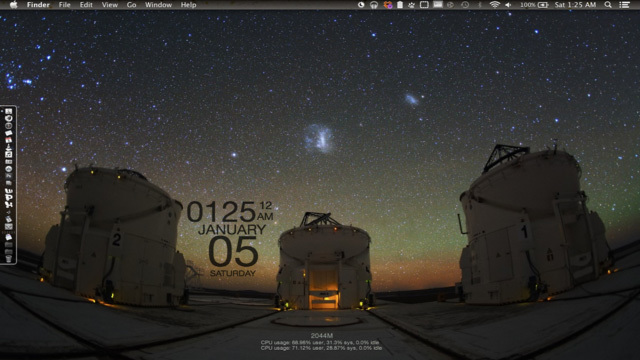The image size is (640, 360).
Task: Click the battery 100% indicator
Action: 534,5
